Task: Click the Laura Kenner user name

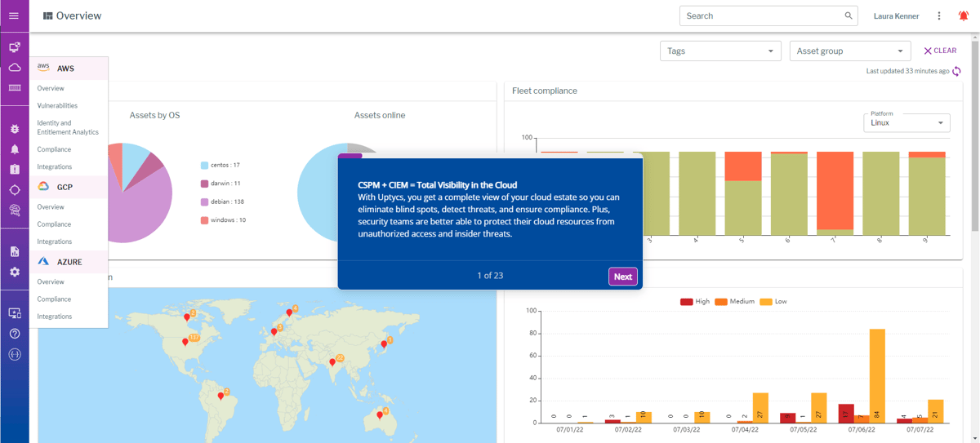Action: 896,16
